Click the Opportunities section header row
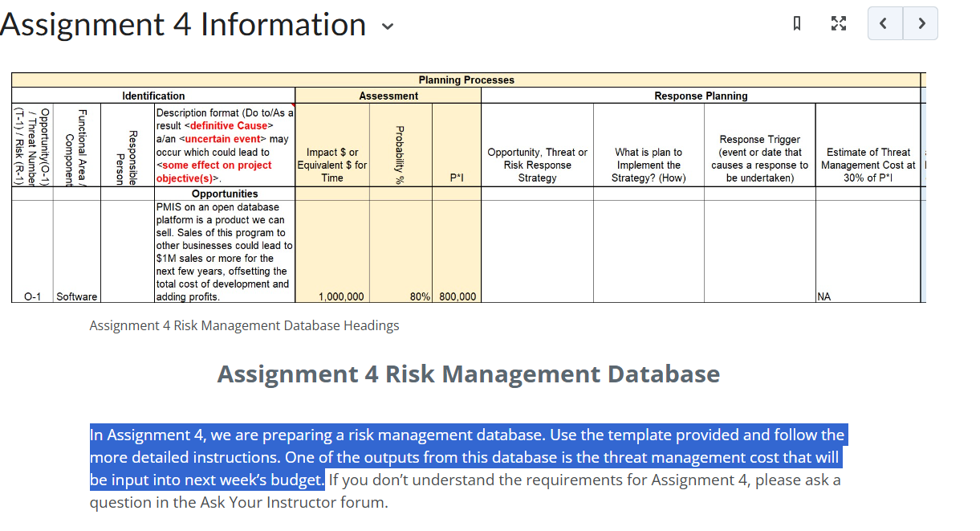980x531 pixels. (x=225, y=193)
